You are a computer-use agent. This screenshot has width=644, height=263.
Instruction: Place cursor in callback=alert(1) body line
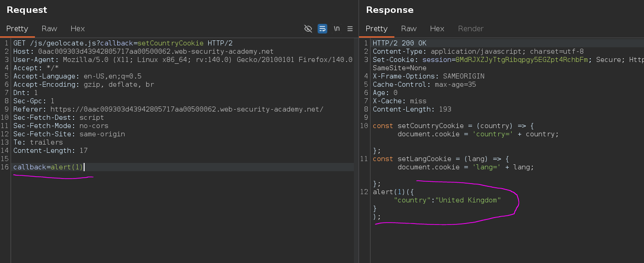click(48, 167)
